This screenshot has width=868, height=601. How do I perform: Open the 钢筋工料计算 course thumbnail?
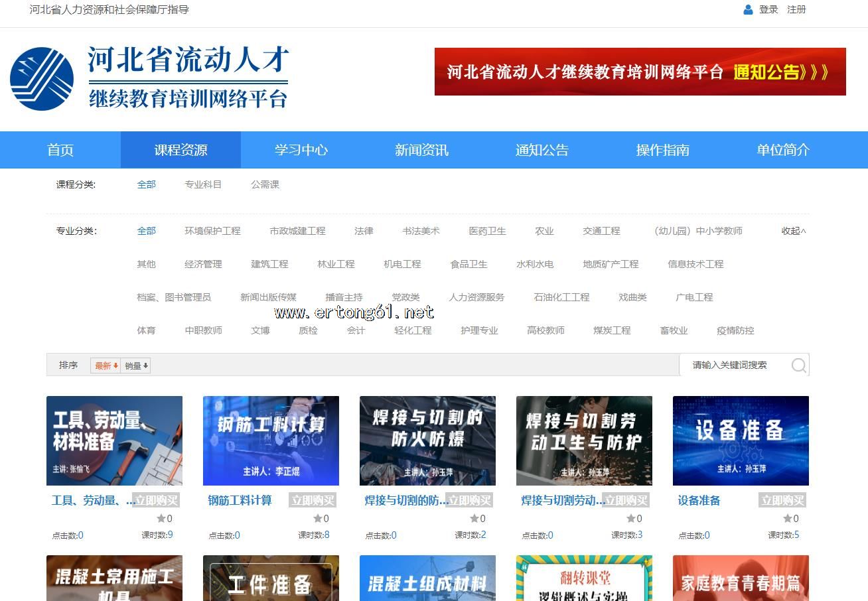[x=271, y=440]
